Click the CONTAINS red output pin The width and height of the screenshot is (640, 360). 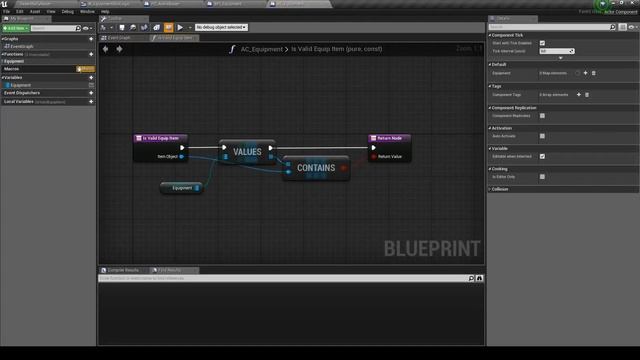pos(344,168)
